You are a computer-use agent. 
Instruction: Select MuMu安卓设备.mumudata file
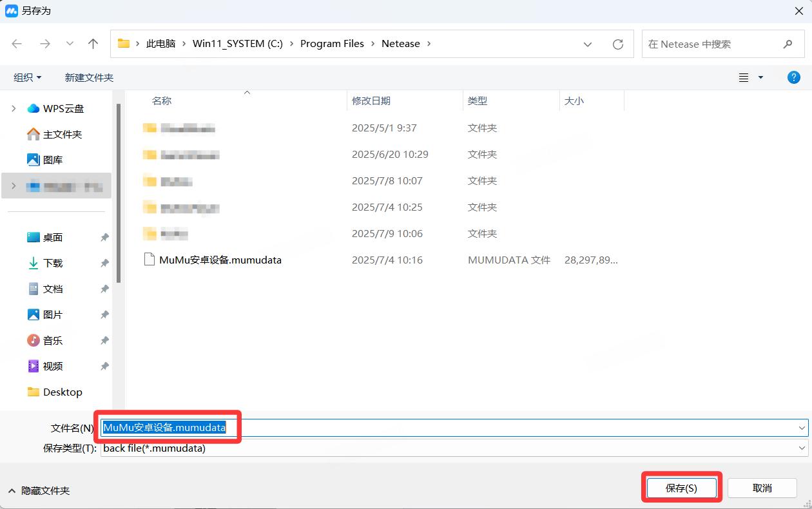220,260
